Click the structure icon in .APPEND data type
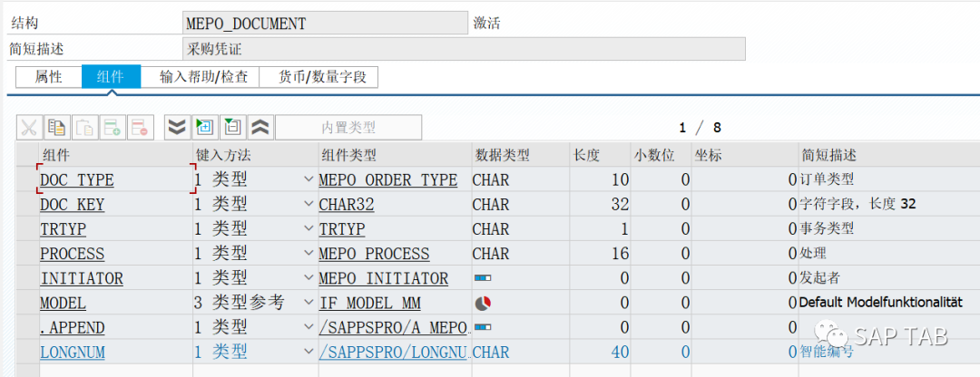Image resolution: width=980 pixels, height=377 pixels. click(483, 327)
